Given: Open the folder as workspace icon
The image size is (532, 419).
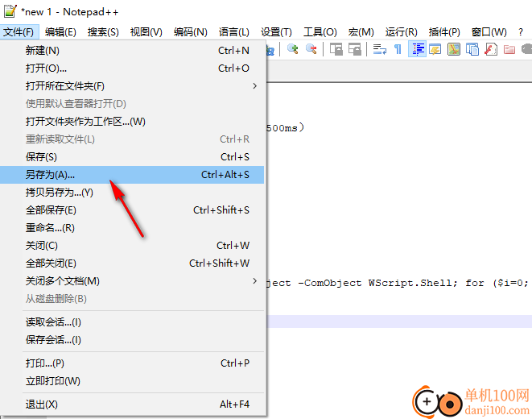Looking at the screenshot, I should [509, 50].
